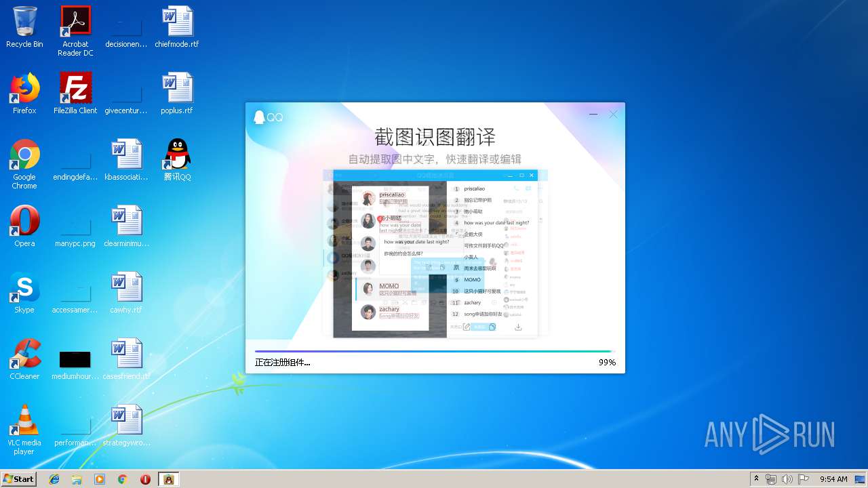Click the 9:54 AM taskbar clock
868x488 pixels.
[833, 479]
